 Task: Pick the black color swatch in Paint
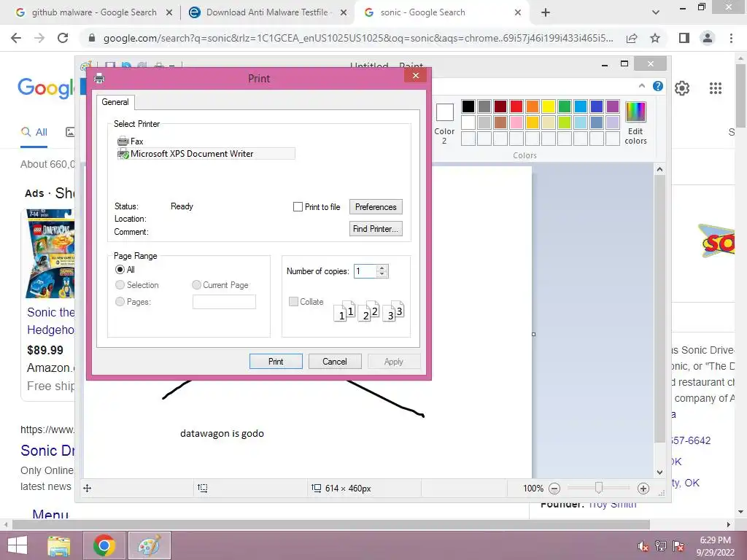[468, 106]
